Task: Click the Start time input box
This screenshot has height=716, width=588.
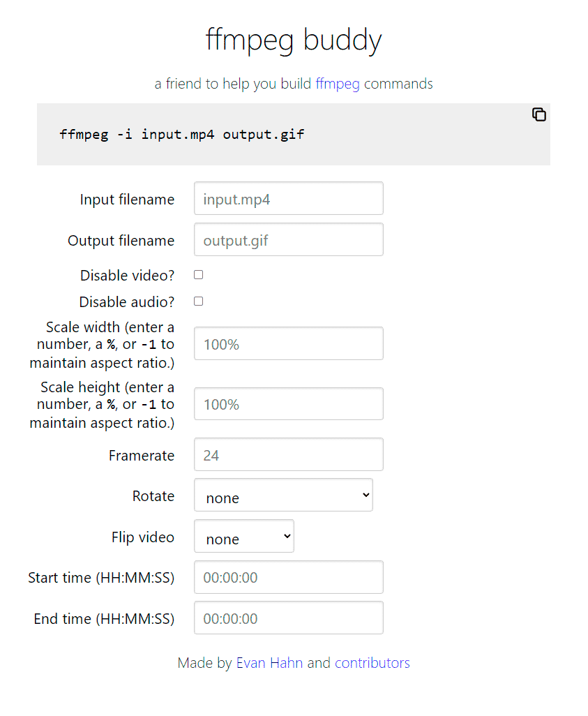Action: point(289,577)
